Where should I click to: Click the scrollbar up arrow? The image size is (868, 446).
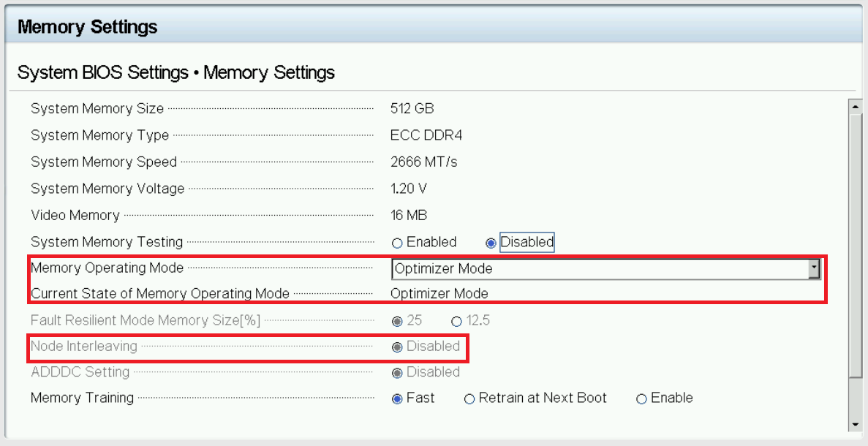[x=856, y=105]
